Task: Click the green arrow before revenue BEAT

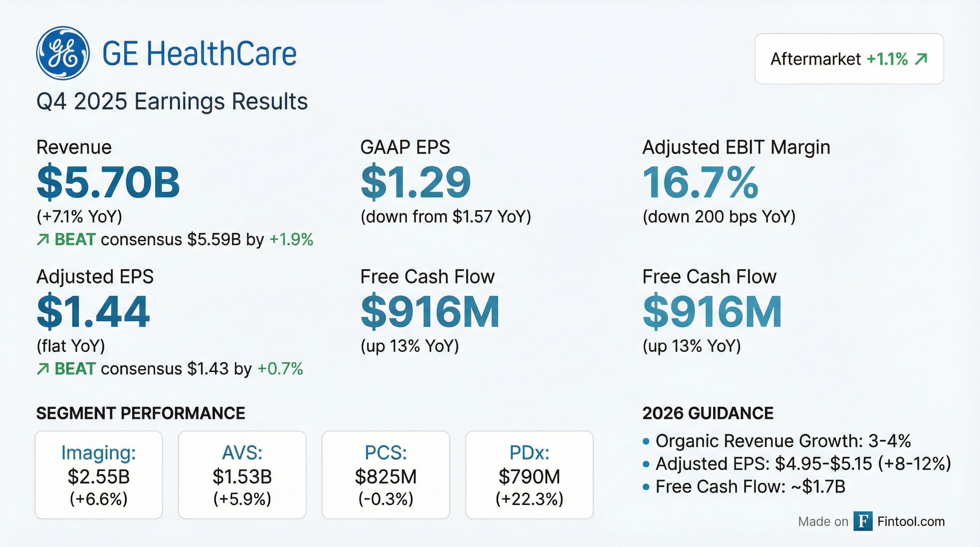Action: (x=43, y=240)
